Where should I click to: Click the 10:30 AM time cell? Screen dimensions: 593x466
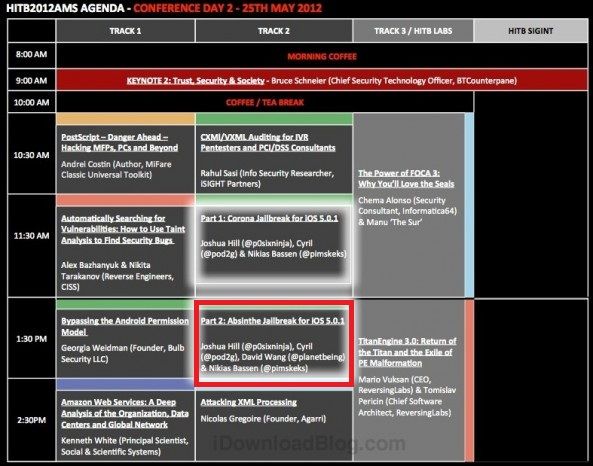[31, 155]
